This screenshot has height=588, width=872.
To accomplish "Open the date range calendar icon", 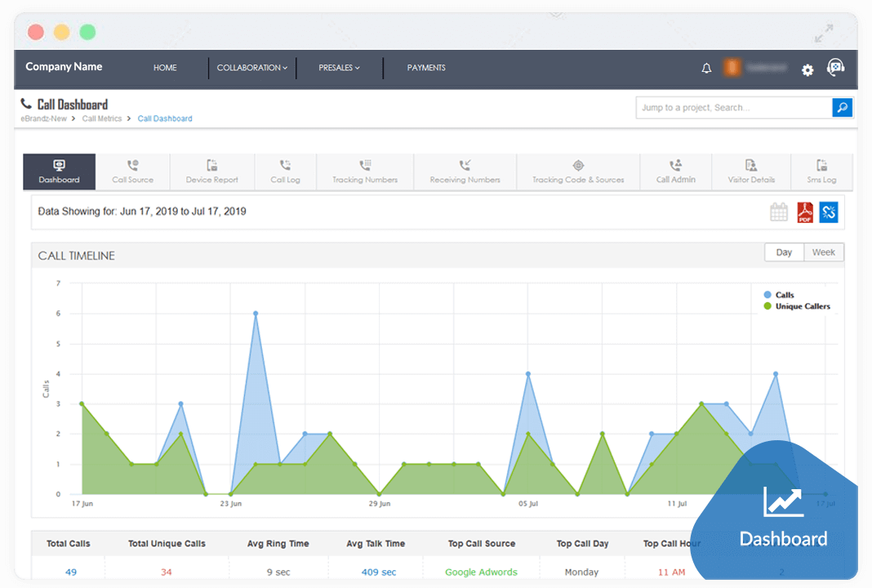I will pos(778,212).
